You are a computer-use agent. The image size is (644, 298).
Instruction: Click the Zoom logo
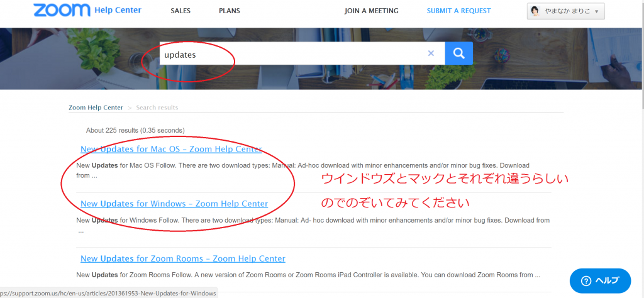pos(62,11)
